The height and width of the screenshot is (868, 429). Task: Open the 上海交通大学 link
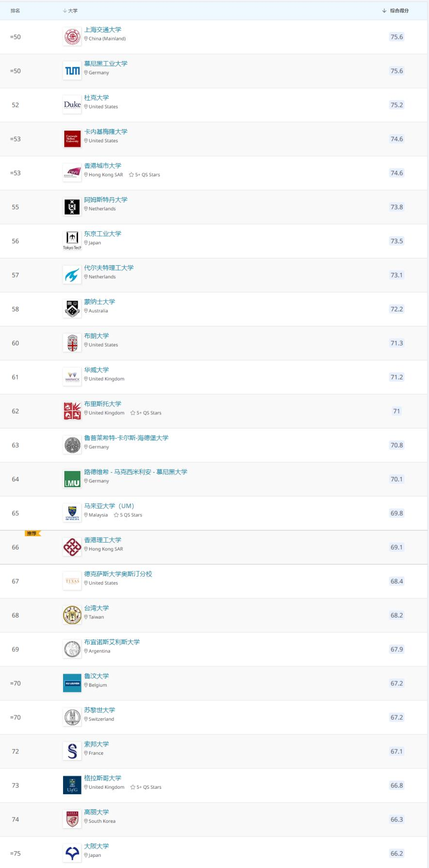point(102,30)
